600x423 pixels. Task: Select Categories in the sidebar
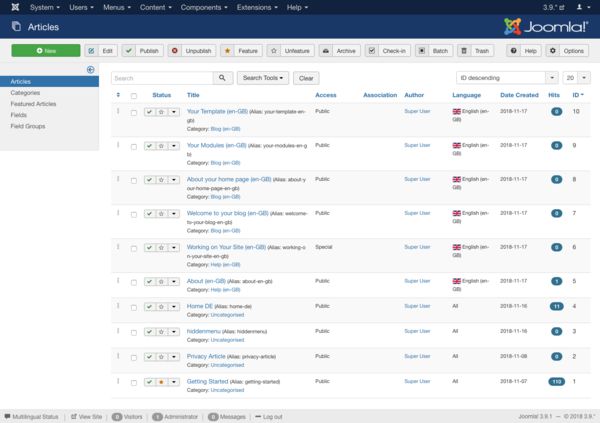[25, 93]
